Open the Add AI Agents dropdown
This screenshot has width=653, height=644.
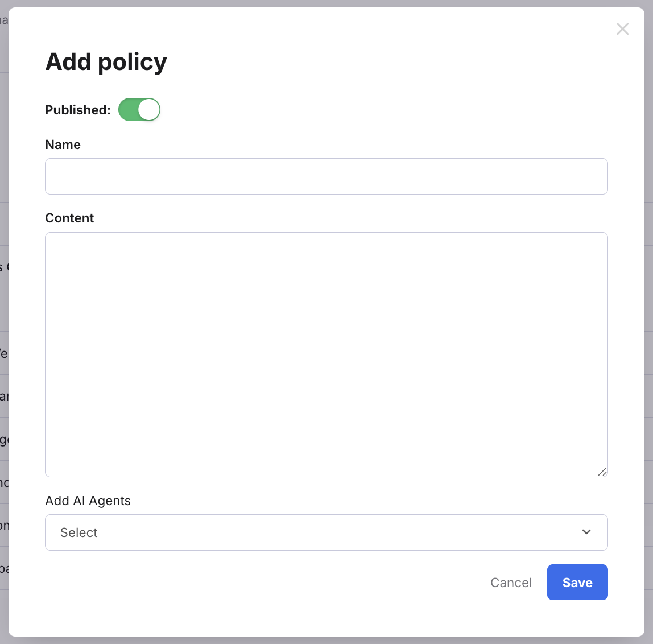pyautogui.click(x=326, y=532)
